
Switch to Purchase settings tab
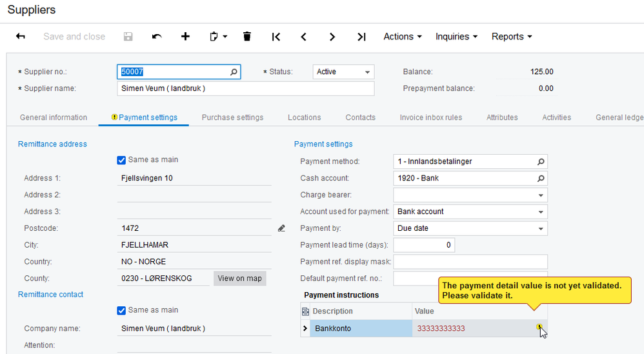coord(232,117)
